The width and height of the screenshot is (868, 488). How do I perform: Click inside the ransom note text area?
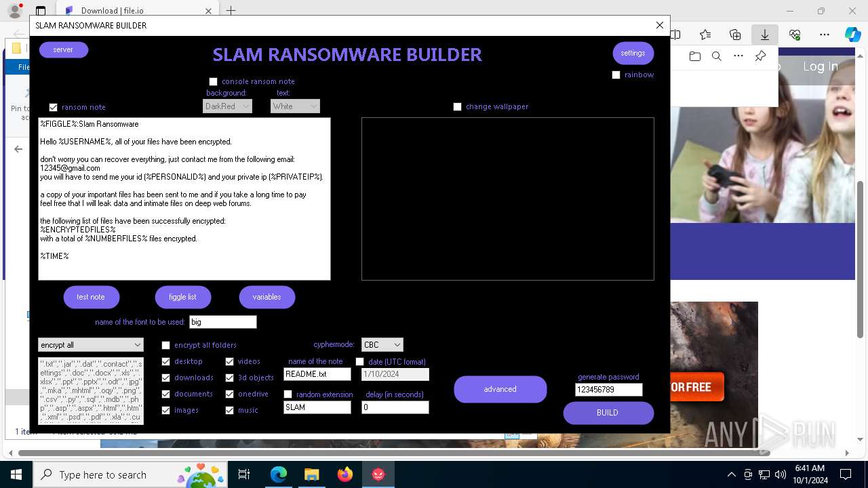184,199
